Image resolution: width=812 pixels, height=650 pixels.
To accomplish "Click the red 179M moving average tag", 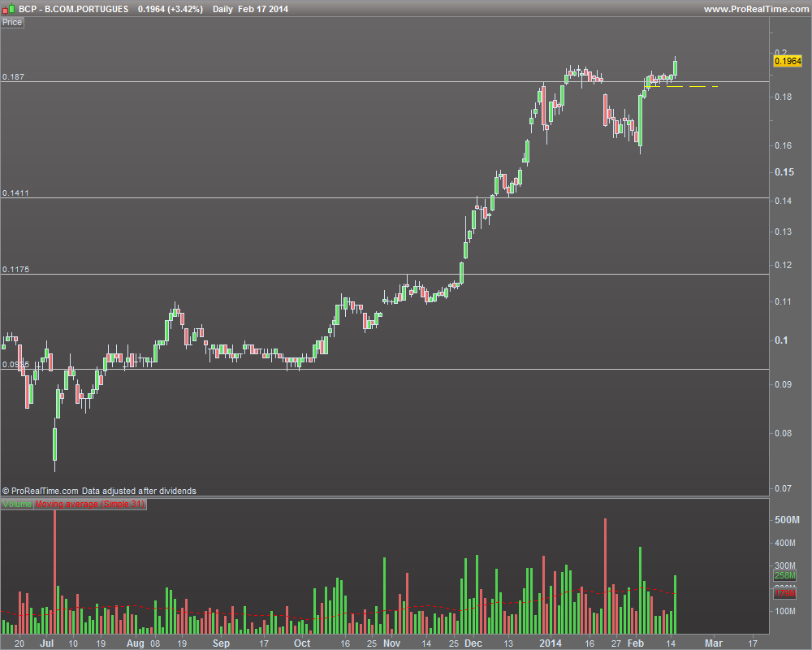I will pyautogui.click(x=785, y=593).
